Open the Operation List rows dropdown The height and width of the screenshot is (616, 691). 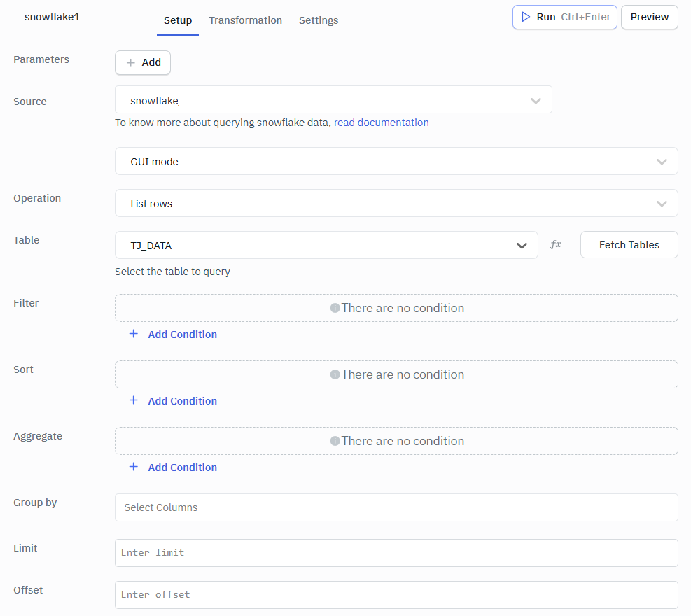point(396,203)
